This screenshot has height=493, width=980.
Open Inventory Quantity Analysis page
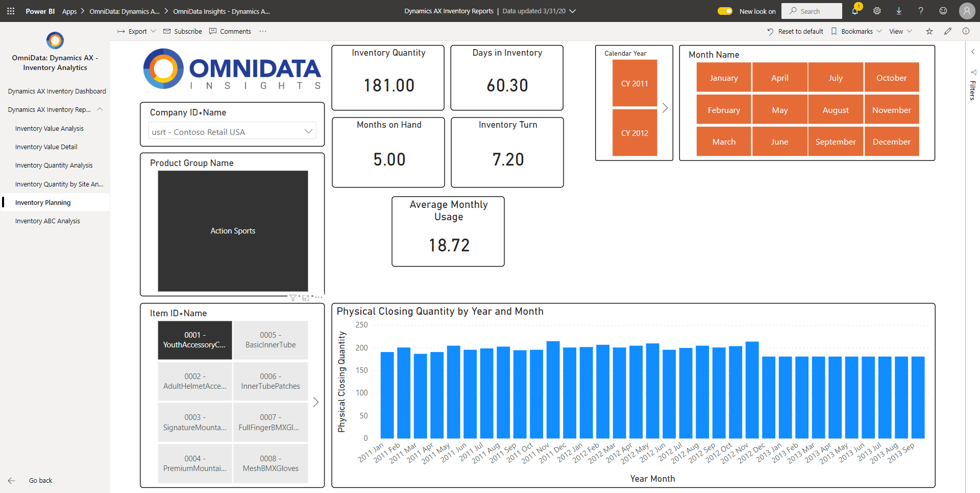pos(54,166)
